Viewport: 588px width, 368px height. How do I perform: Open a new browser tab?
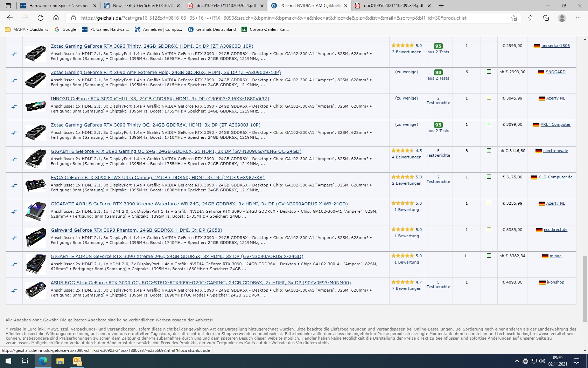click(x=441, y=6)
